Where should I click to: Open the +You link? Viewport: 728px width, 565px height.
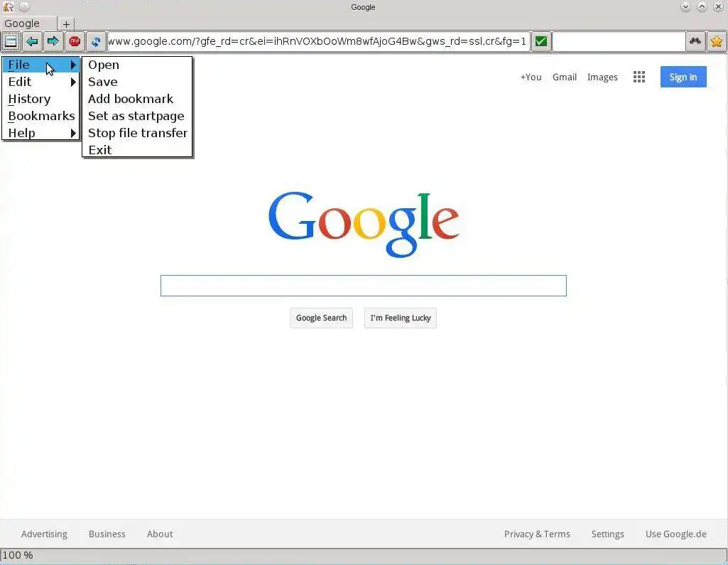click(531, 77)
